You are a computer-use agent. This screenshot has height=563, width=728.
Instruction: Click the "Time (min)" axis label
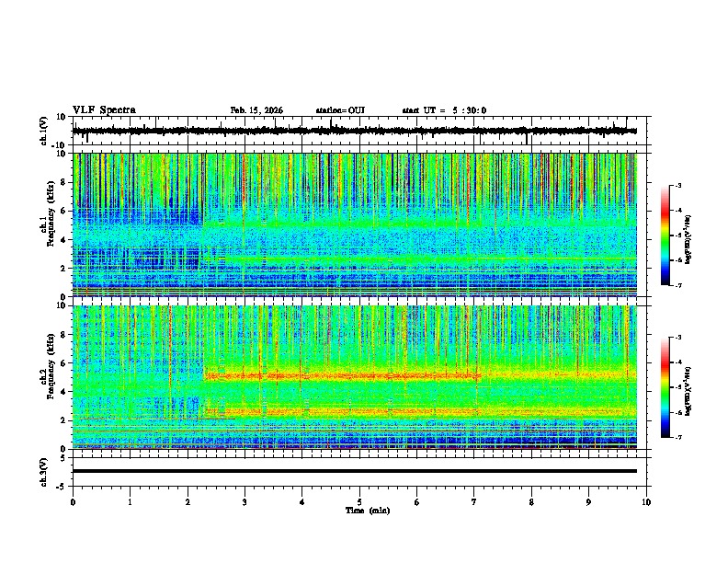[x=368, y=511]
